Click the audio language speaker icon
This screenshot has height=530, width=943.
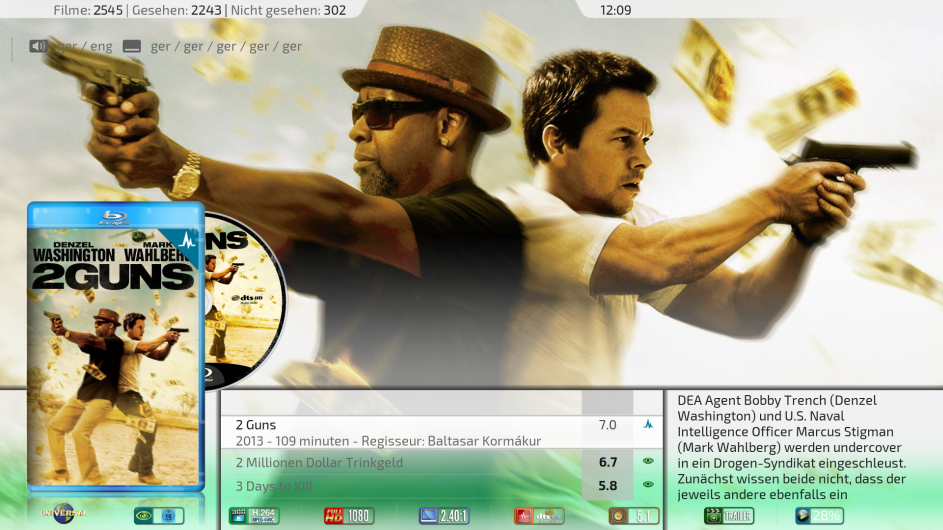[38, 46]
